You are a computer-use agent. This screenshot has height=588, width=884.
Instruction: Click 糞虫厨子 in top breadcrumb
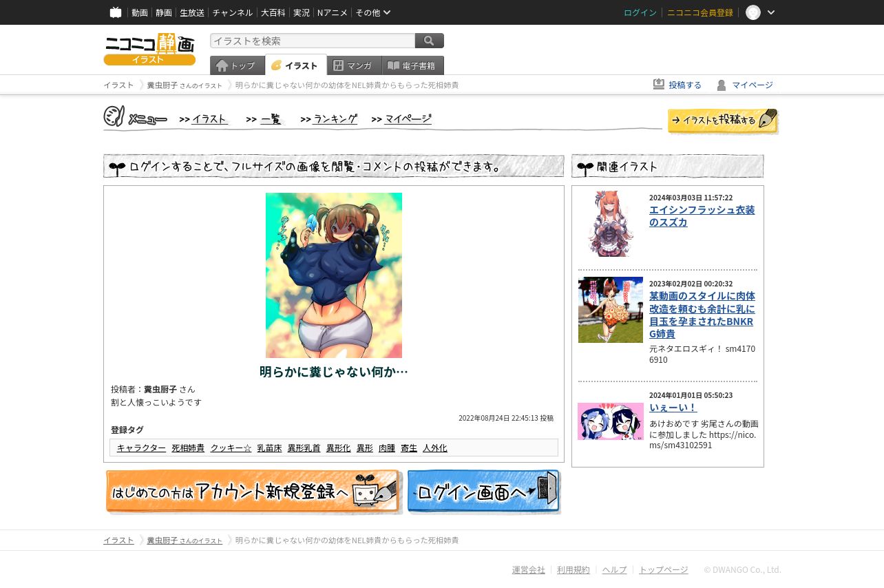(x=162, y=85)
